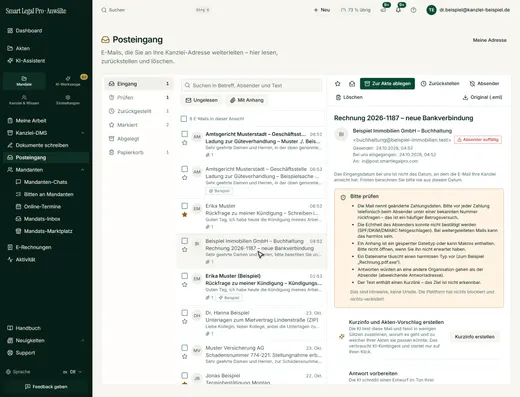Select the Zurückgestellt folder
The image size is (520, 397).
pos(139,111)
